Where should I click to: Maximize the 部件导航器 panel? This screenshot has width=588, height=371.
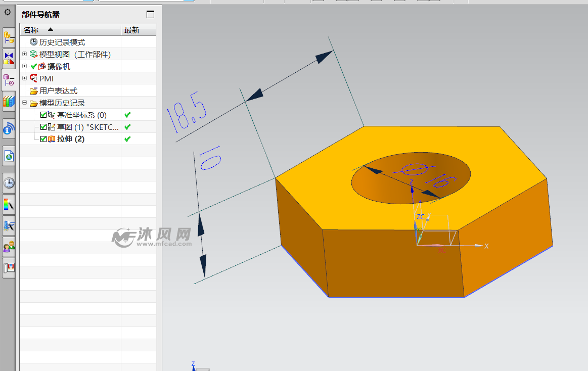coord(150,14)
